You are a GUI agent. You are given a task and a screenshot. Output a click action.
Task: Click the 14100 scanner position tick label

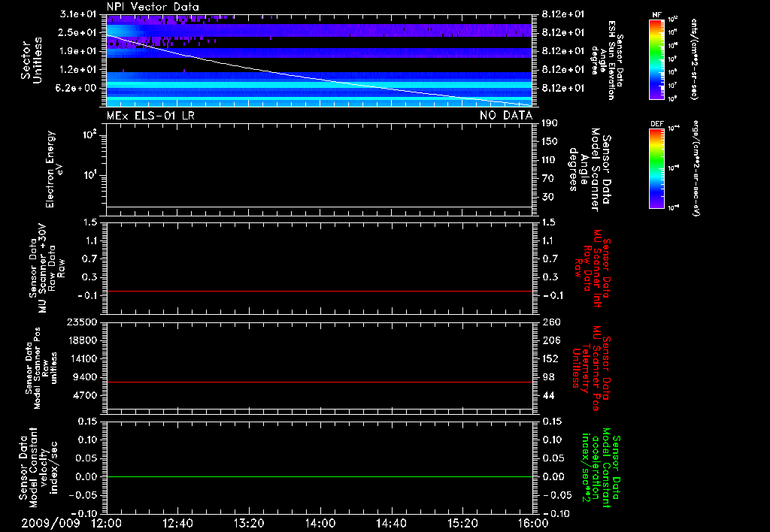[82, 358]
